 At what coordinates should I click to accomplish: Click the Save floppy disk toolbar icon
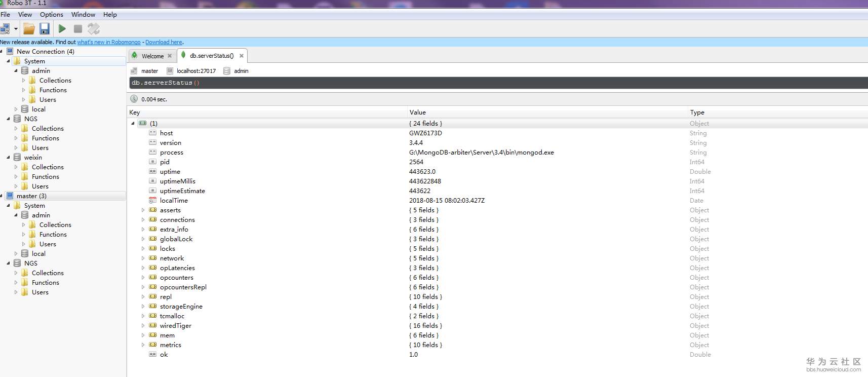[45, 29]
